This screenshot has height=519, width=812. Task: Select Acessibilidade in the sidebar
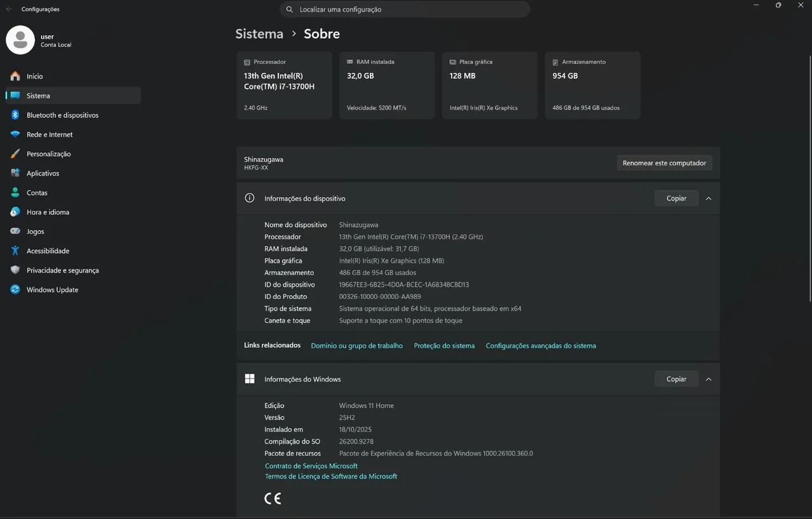[x=73, y=251]
